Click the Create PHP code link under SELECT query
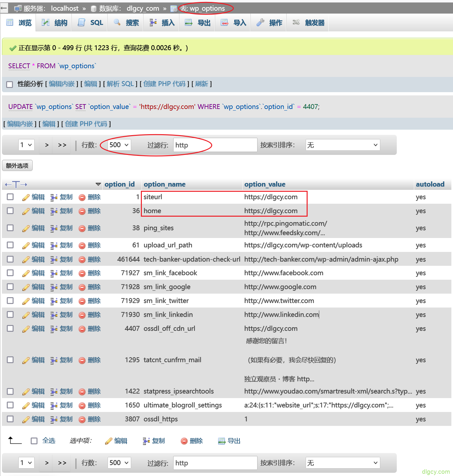This screenshot has height=476, width=453. [164, 84]
